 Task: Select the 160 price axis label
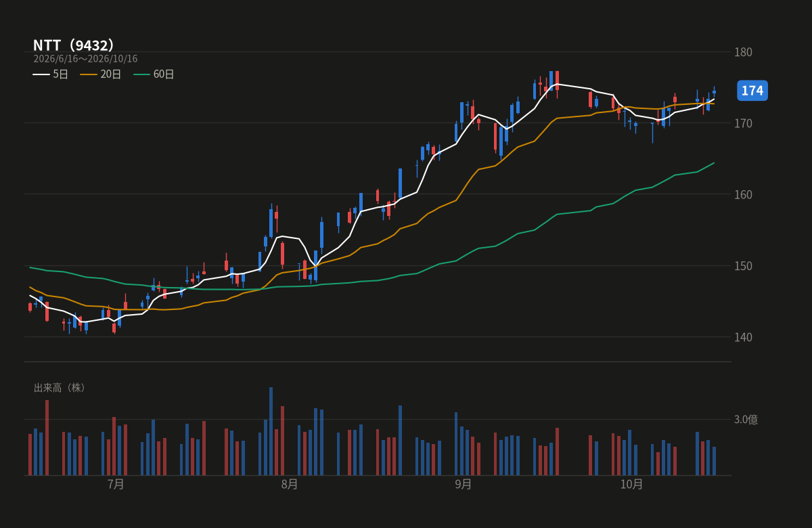click(x=743, y=194)
